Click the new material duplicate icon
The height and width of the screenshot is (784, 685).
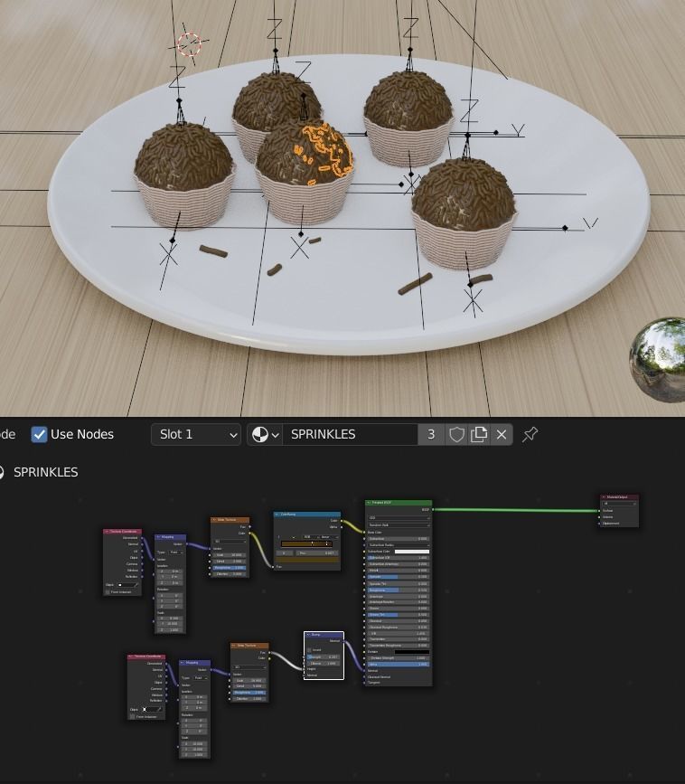pos(479,434)
